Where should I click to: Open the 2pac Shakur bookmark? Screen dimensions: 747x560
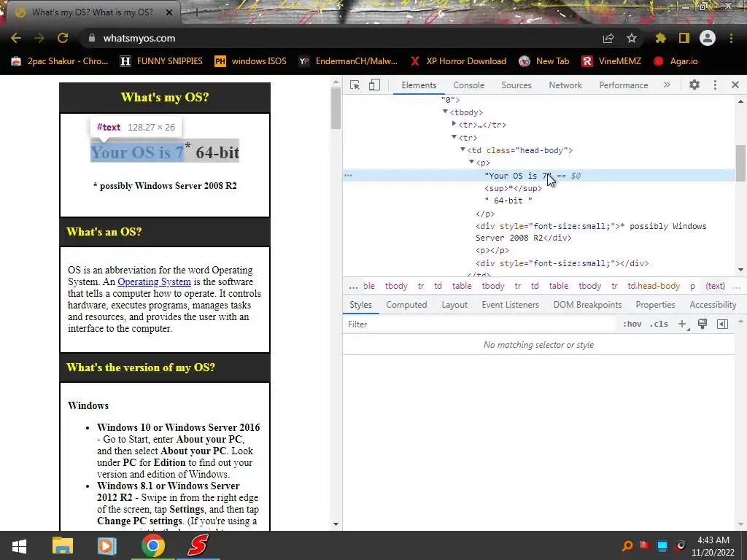click(60, 61)
